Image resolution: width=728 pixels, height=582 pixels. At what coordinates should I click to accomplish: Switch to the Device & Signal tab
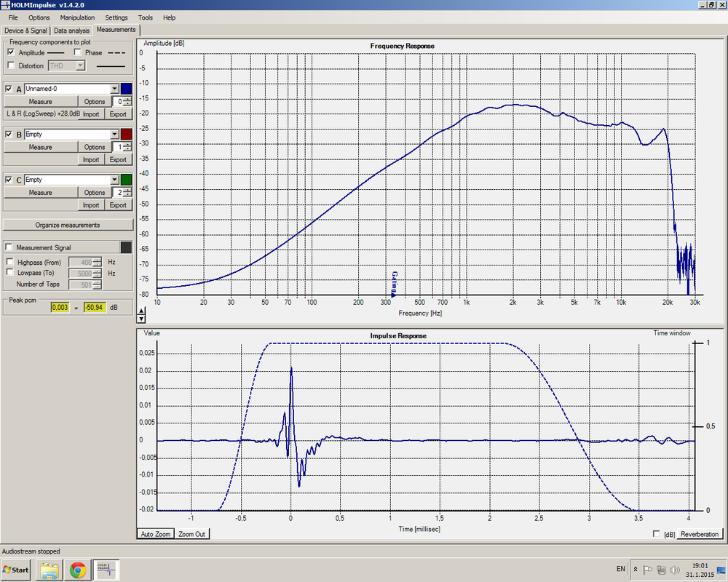(25, 31)
